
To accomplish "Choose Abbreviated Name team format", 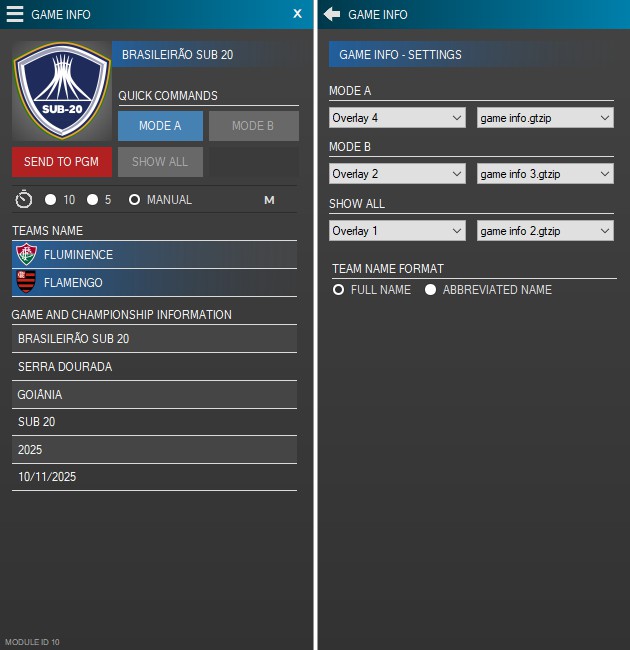I will [x=431, y=290].
